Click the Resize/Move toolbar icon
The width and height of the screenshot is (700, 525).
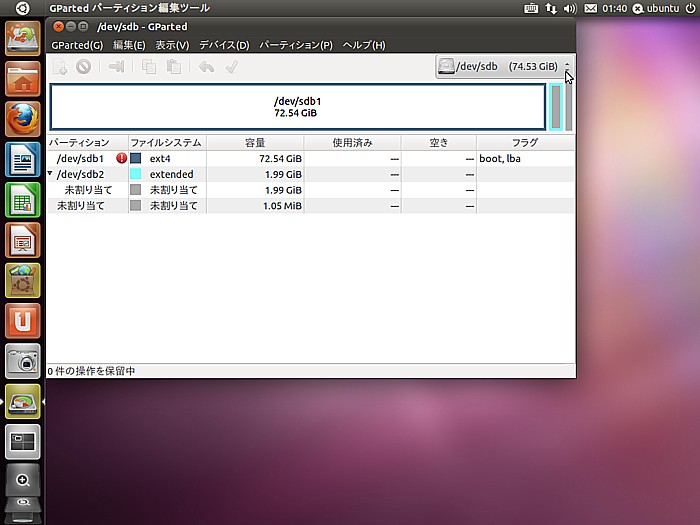(117, 67)
